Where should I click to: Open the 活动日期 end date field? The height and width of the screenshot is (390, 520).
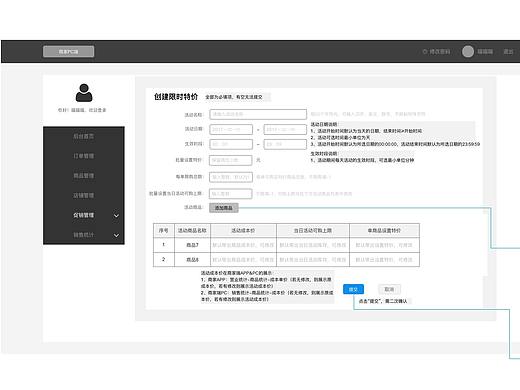point(285,129)
